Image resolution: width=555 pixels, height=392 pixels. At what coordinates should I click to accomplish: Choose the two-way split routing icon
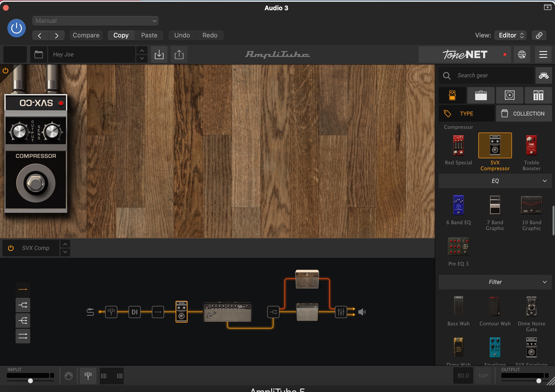[23, 305]
